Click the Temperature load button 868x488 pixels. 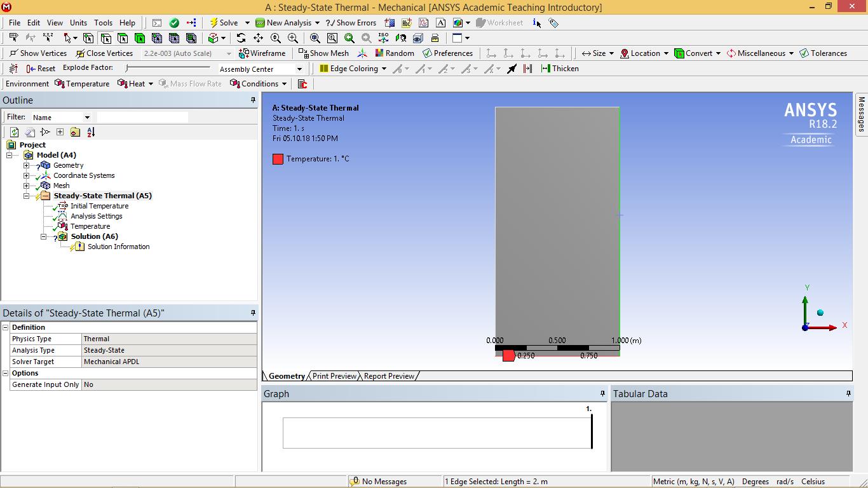coord(82,84)
